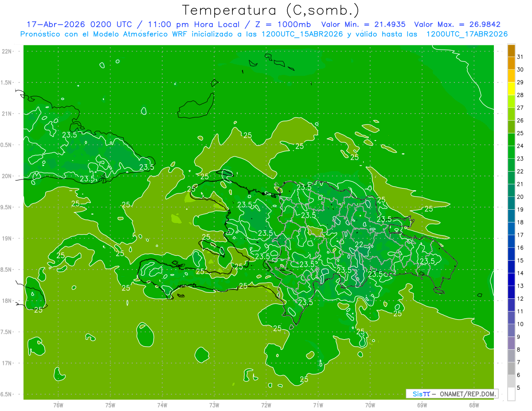Click the 25 contour label near Jamaica coast

pos(39,310)
